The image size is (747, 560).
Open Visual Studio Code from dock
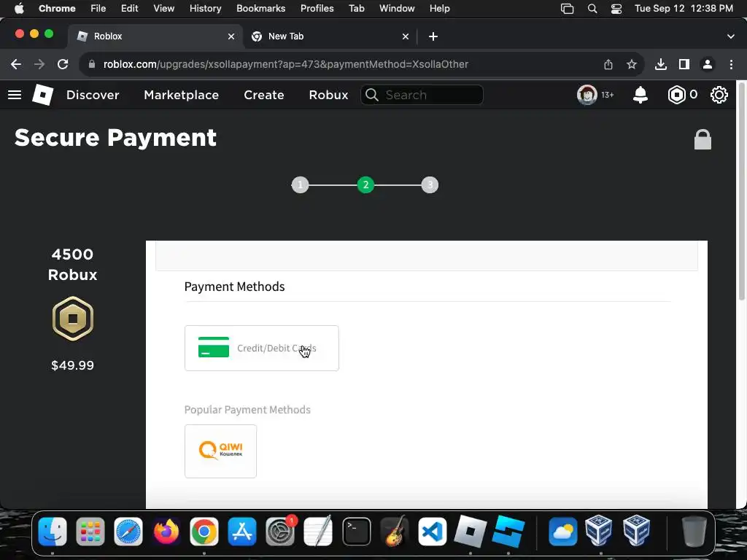pyautogui.click(x=432, y=532)
